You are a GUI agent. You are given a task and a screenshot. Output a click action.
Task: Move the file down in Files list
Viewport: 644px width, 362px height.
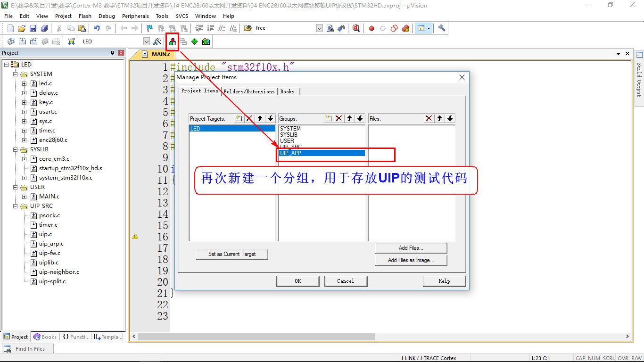coord(450,119)
